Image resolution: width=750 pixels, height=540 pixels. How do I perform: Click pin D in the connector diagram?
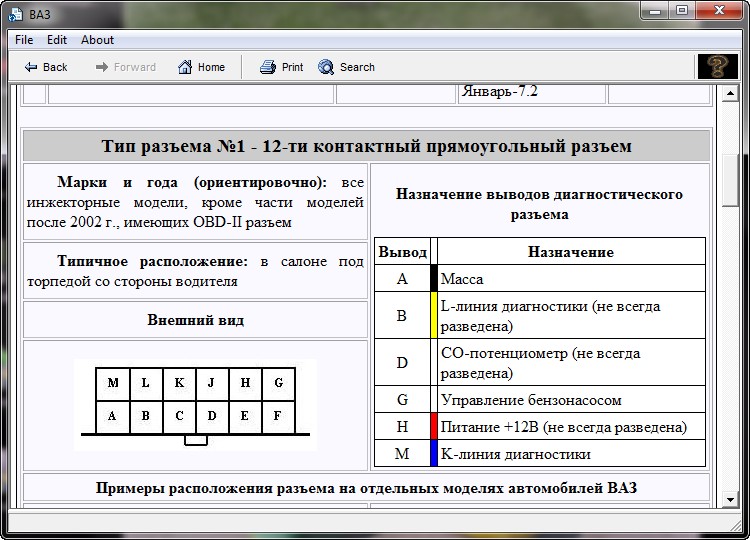(212, 416)
